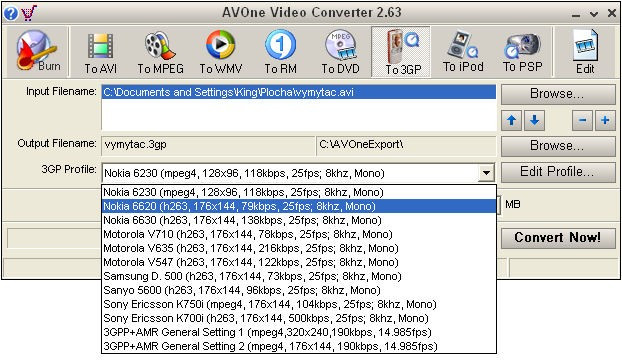Image resolution: width=622 pixels, height=360 pixels.
Task: Minimize the AVOne Video Converter window
Action: (576, 15)
